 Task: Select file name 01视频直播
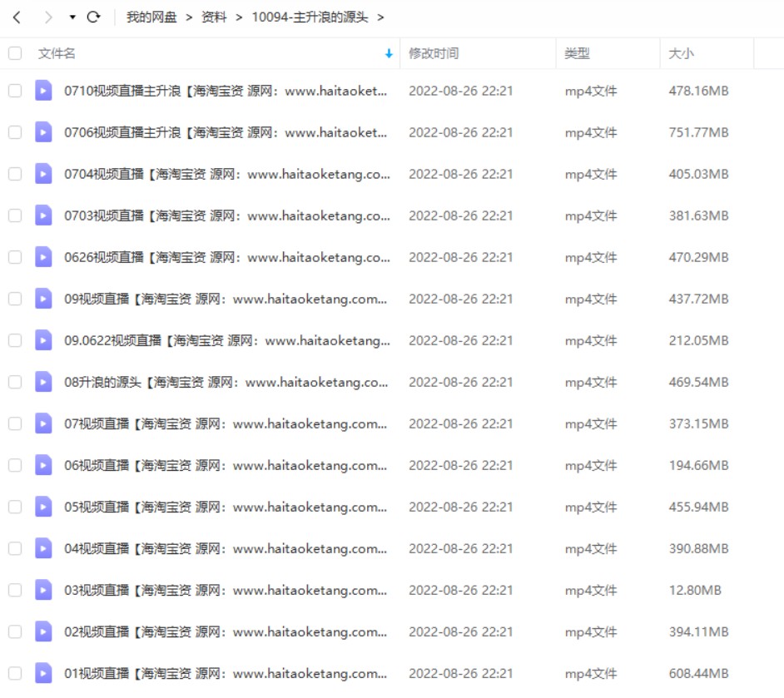pos(226,674)
